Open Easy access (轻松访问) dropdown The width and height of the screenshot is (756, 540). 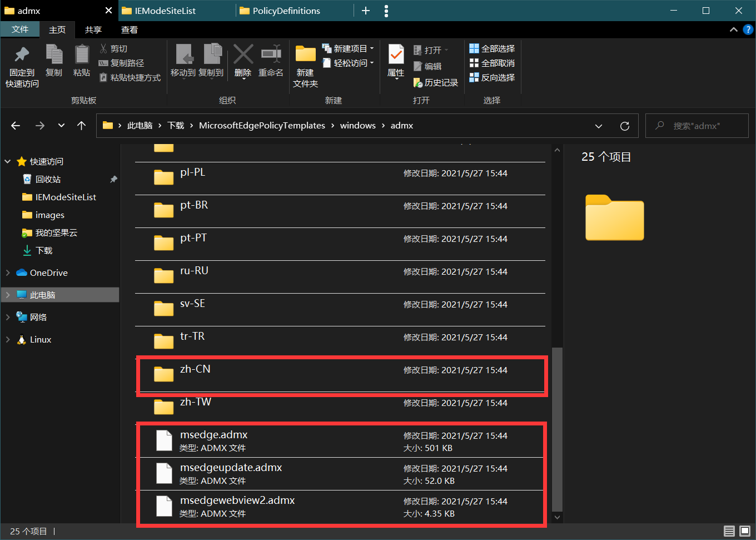(x=348, y=63)
